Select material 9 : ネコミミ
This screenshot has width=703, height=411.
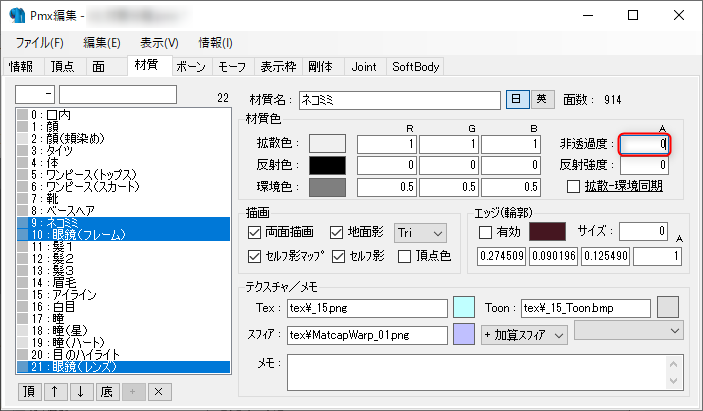coord(123,223)
